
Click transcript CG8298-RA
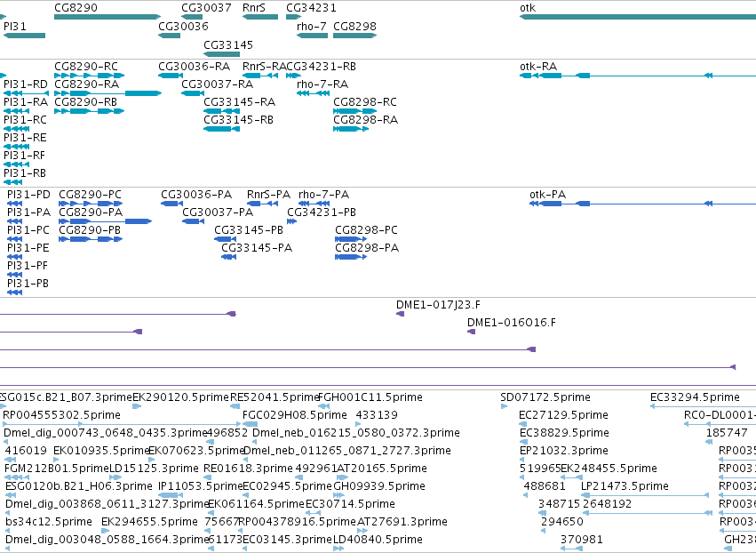[x=365, y=120]
